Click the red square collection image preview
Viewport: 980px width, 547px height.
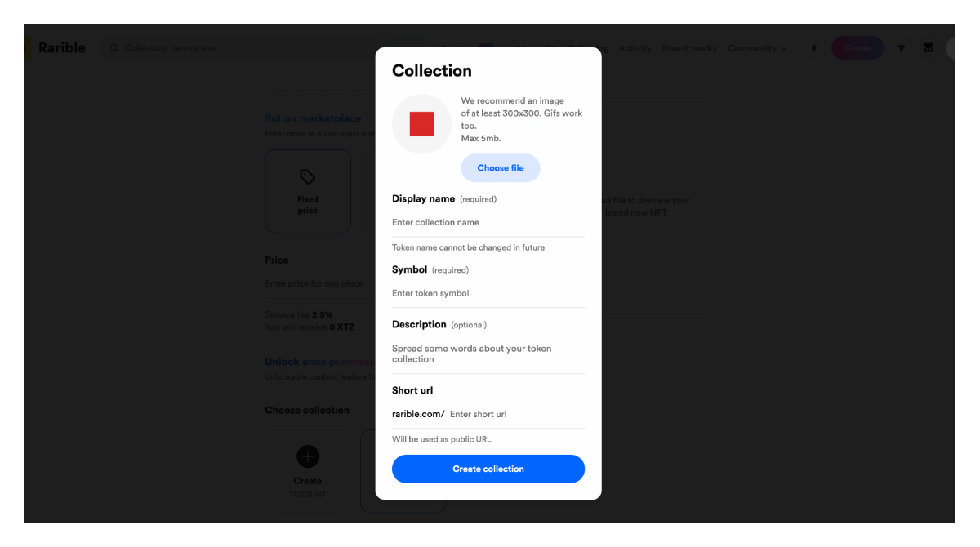coord(421,124)
